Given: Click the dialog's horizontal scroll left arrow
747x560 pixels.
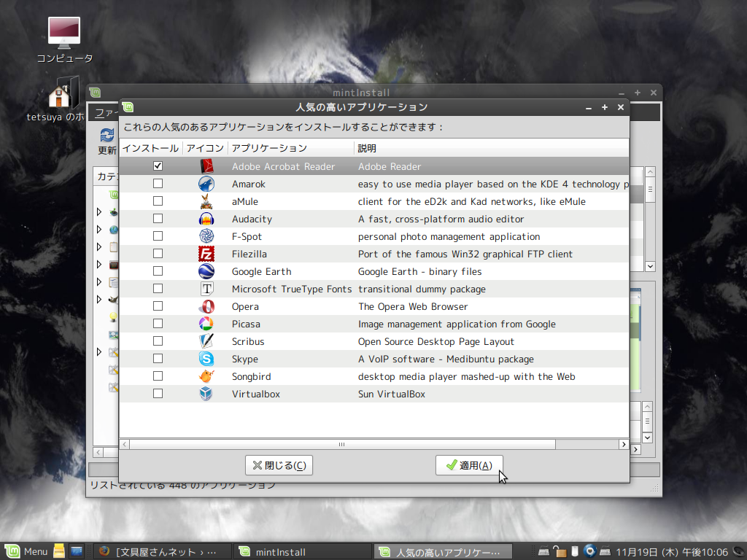Looking at the screenshot, I should [x=124, y=444].
